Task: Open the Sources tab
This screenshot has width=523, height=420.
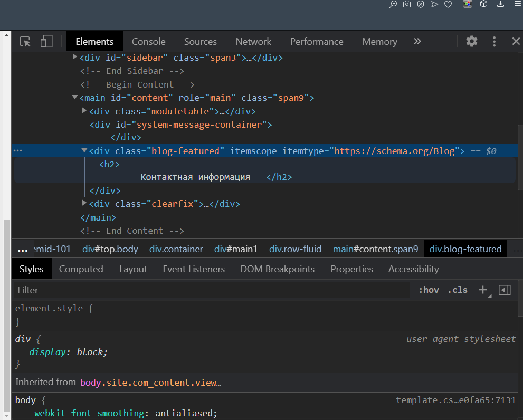Action: click(200, 41)
